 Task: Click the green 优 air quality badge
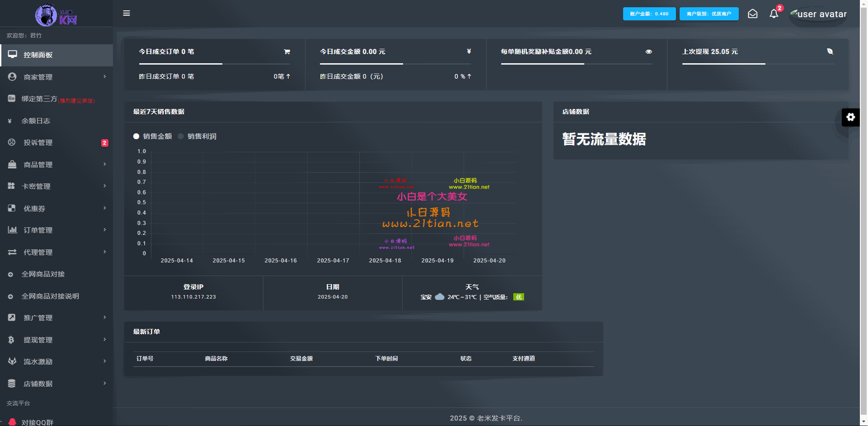point(519,297)
